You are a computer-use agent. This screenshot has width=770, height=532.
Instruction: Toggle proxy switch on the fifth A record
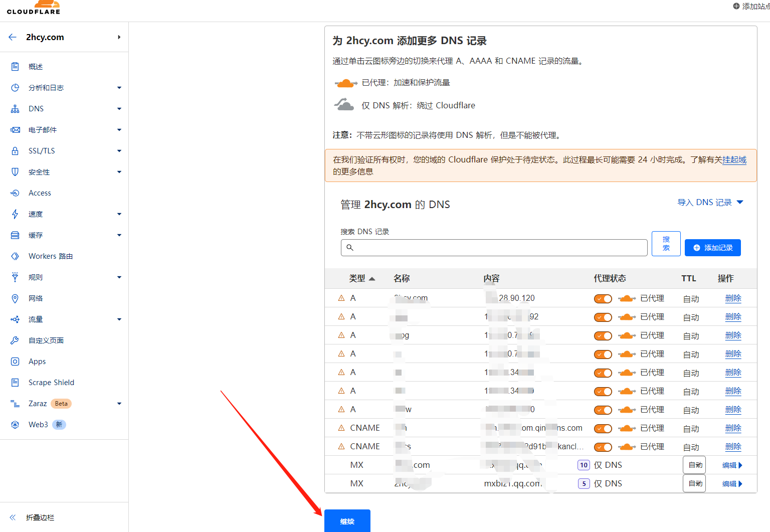click(x=603, y=373)
